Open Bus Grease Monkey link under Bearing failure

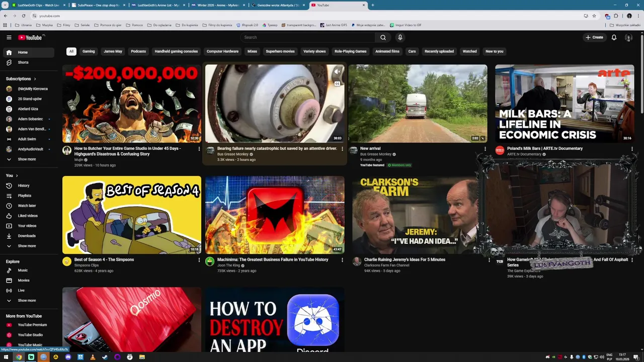tap(233, 154)
